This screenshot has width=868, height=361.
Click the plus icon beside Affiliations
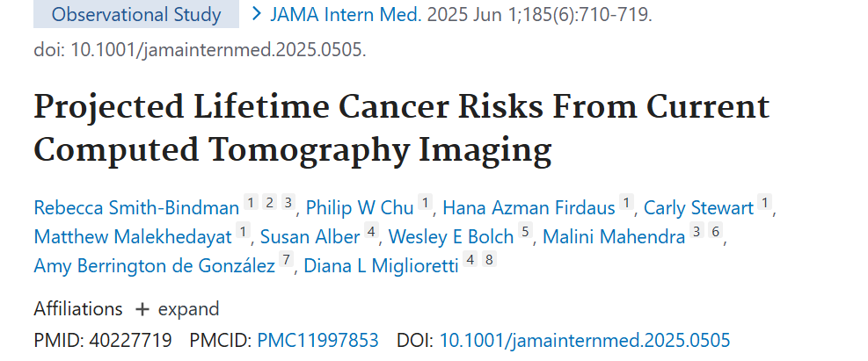click(x=142, y=309)
